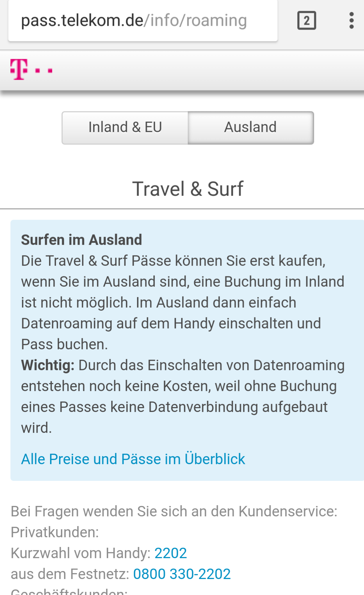
Task: Click the bold Wichtig: label
Action: click(x=48, y=365)
